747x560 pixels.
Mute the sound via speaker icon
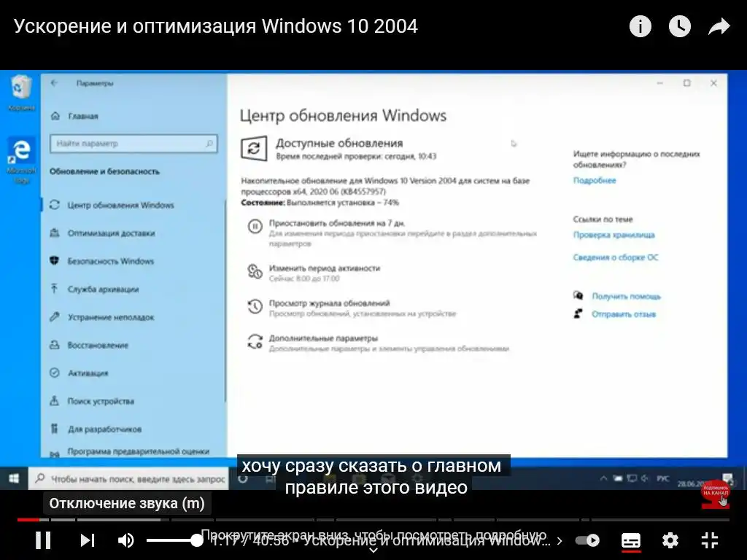click(x=126, y=540)
